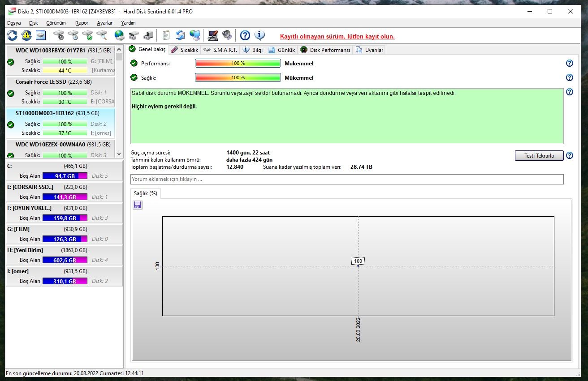588x381 pixels.
Task: Select the Sağlık (%) chart tab
Action: click(146, 193)
